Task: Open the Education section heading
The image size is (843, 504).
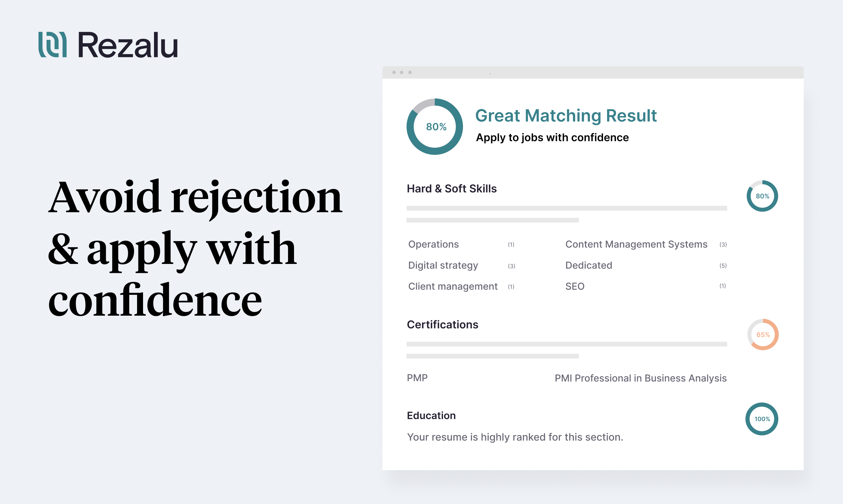Action: (431, 415)
